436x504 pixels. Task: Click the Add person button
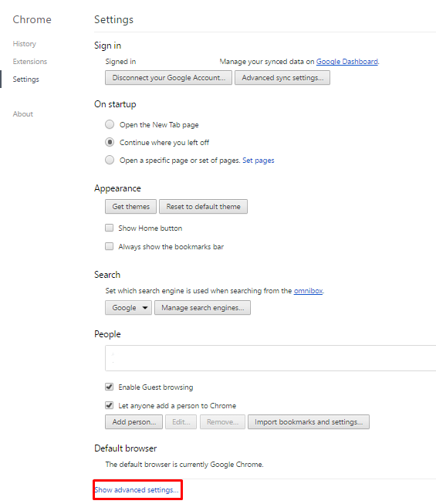(134, 422)
